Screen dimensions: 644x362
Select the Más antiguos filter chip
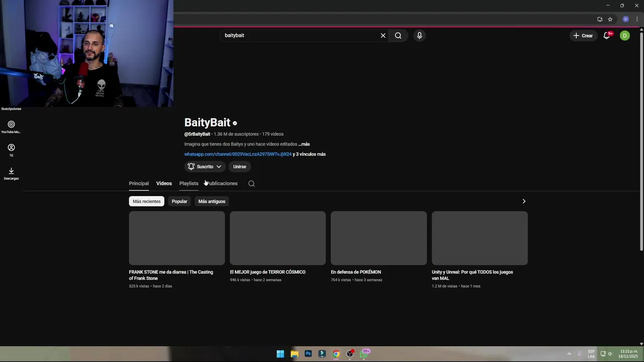(x=212, y=201)
